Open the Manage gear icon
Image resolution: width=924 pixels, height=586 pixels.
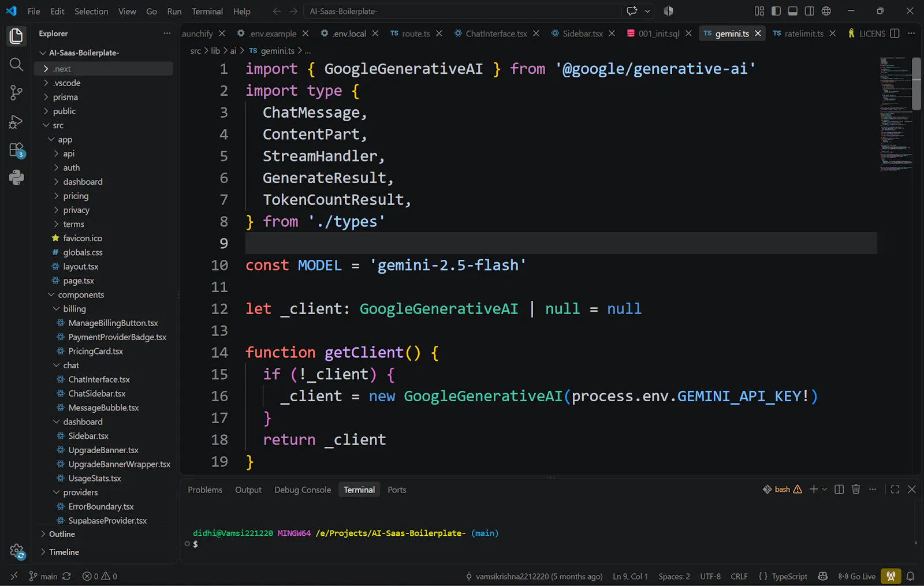point(17,551)
